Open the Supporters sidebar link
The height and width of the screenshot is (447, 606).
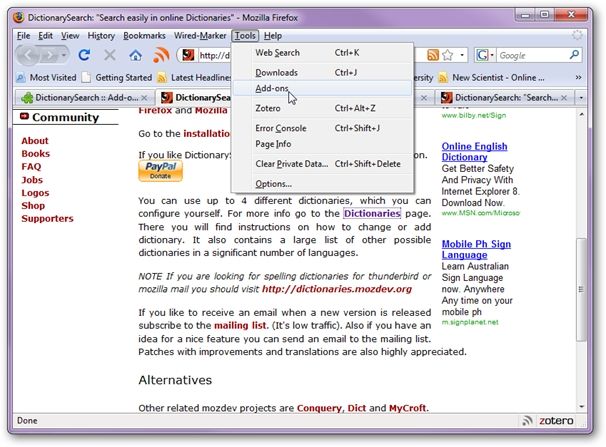[x=47, y=219]
